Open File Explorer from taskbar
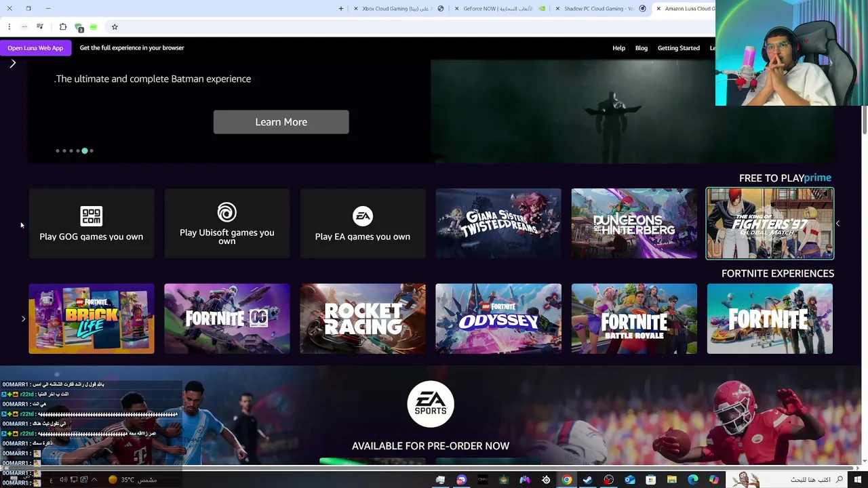Viewport: 868px width, 488px height. pos(671,480)
